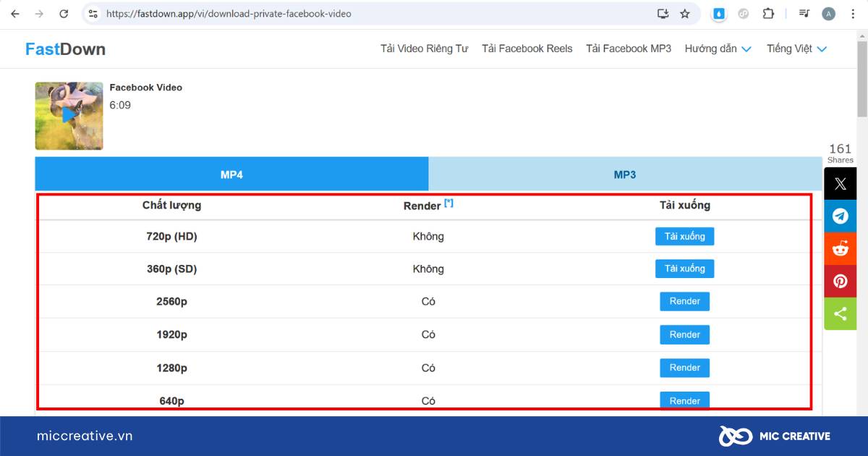868x456 pixels.
Task: Click the 161 Shares counter
Action: (x=841, y=153)
